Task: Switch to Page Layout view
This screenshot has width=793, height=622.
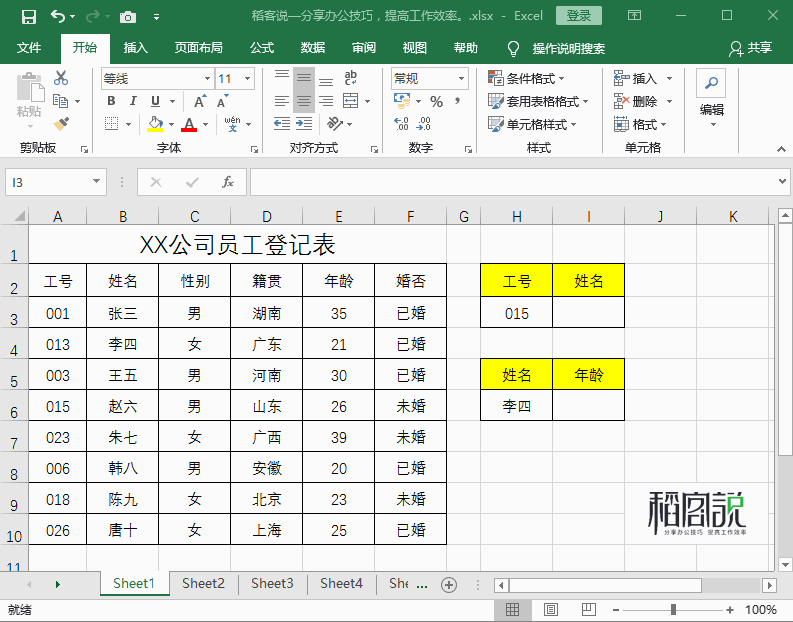Action: click(x=550, y=610)
